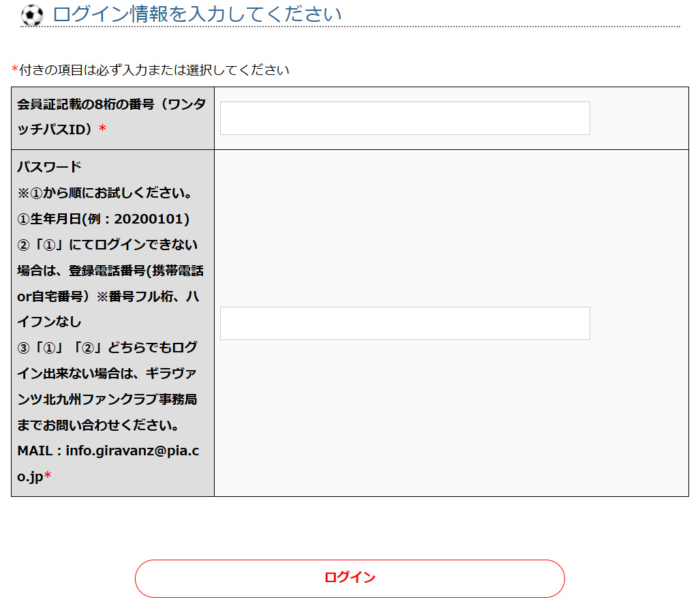The height and width of the screenshot is (608, 700).
Task: Click the red asterisk after ワンタッチパスID
Action: click(x=102, y=130)
